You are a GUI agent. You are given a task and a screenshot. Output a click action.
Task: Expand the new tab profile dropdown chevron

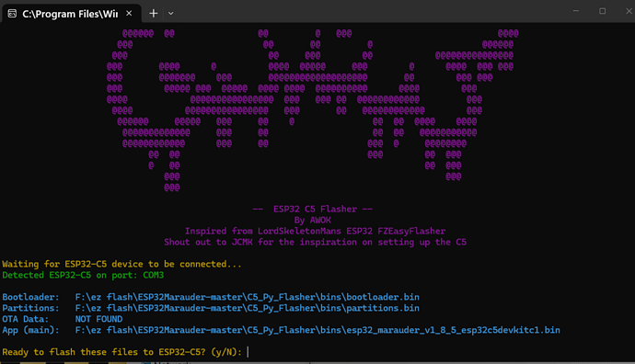coord(171,14)
